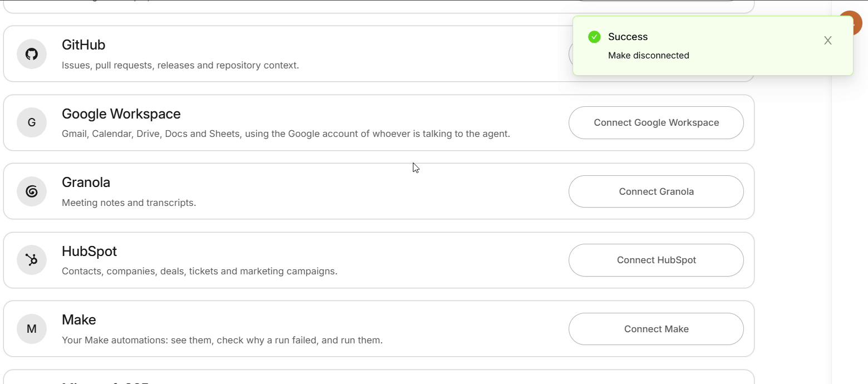Click the Granola spiral icon

click(32, 191)
